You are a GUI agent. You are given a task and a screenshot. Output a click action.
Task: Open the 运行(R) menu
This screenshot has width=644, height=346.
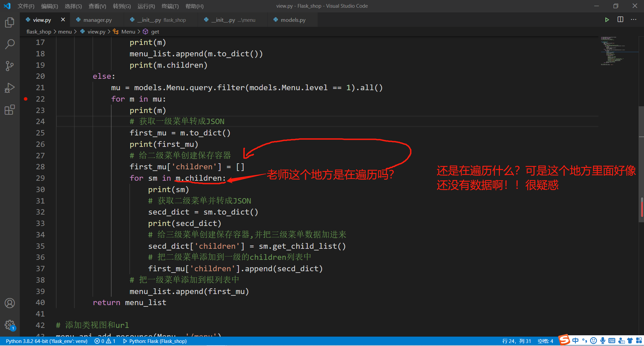click(x=146, y=6)
